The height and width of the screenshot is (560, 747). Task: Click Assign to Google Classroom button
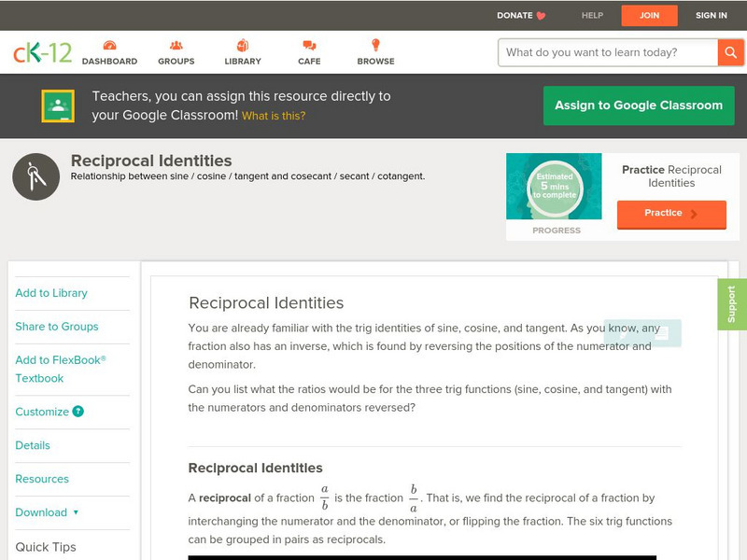pyautogui.click(x=639, y=105)
